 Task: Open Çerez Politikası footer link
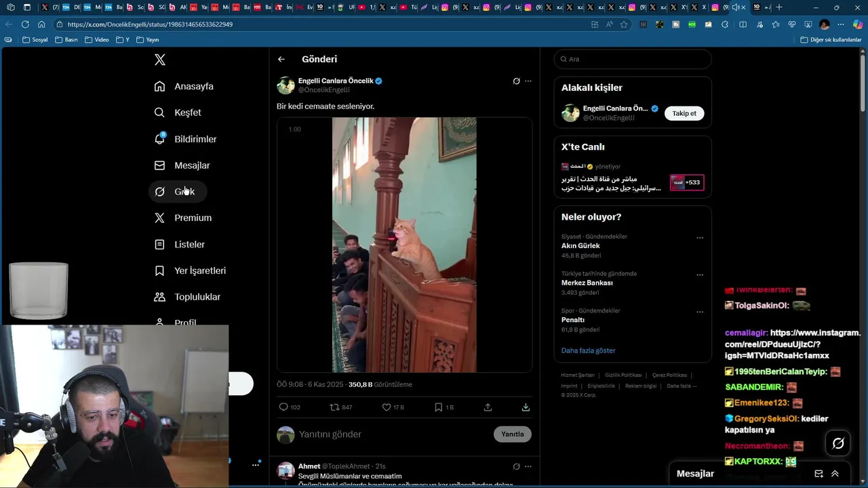coord(669,375)
